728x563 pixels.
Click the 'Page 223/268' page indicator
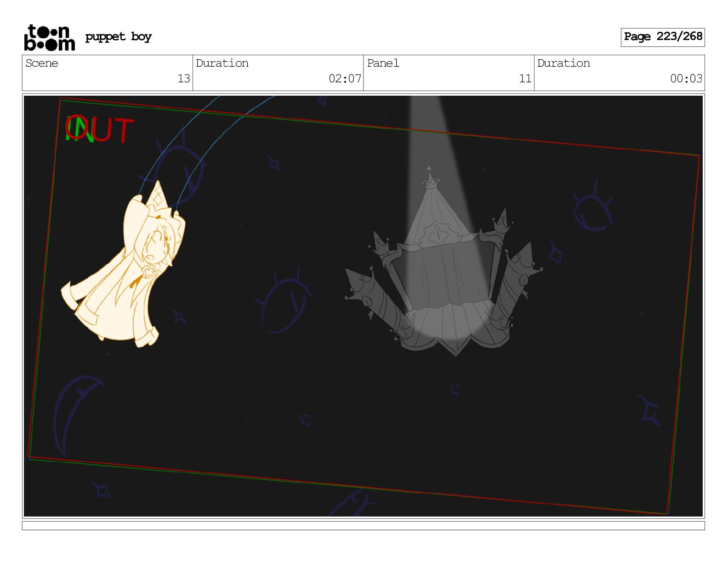click(x=663, y=37)
